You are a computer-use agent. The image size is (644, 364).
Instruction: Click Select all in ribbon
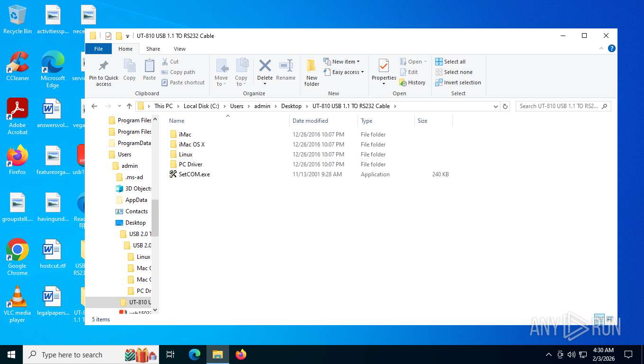click(x=450, y=62)
